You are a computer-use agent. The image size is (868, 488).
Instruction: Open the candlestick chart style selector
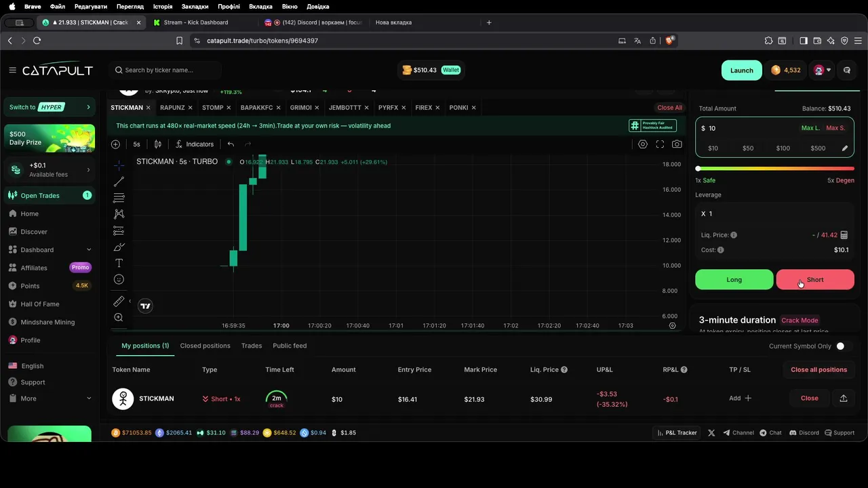157,144
